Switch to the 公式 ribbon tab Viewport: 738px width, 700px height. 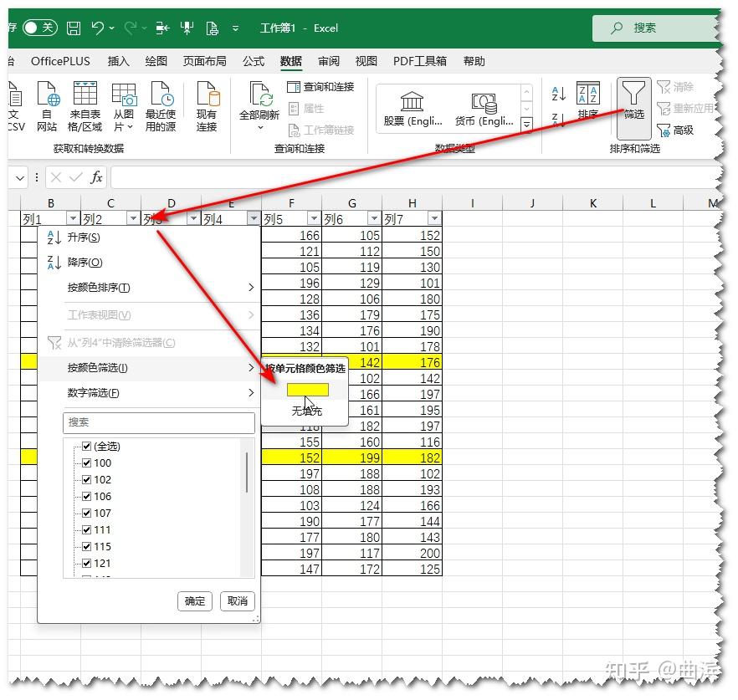pos(254,61)
